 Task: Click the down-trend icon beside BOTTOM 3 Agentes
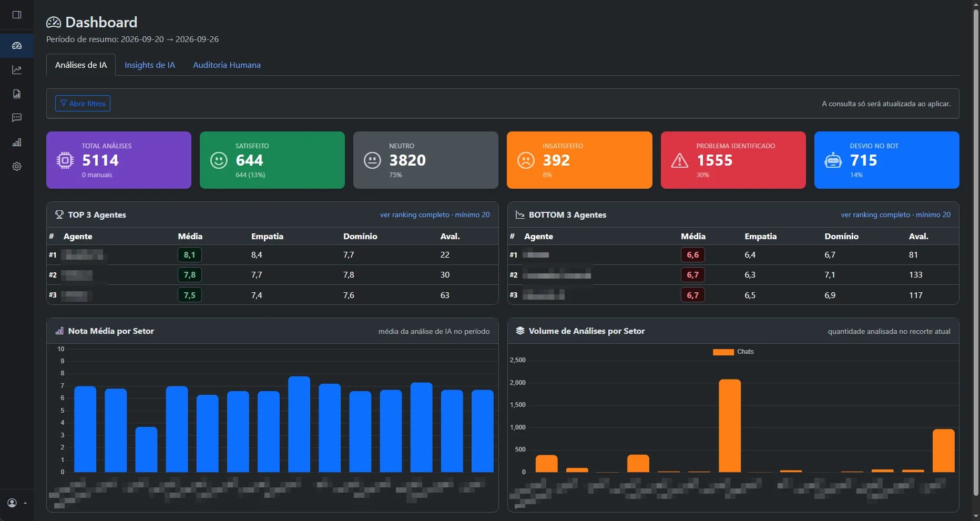[x=520, y=214]
